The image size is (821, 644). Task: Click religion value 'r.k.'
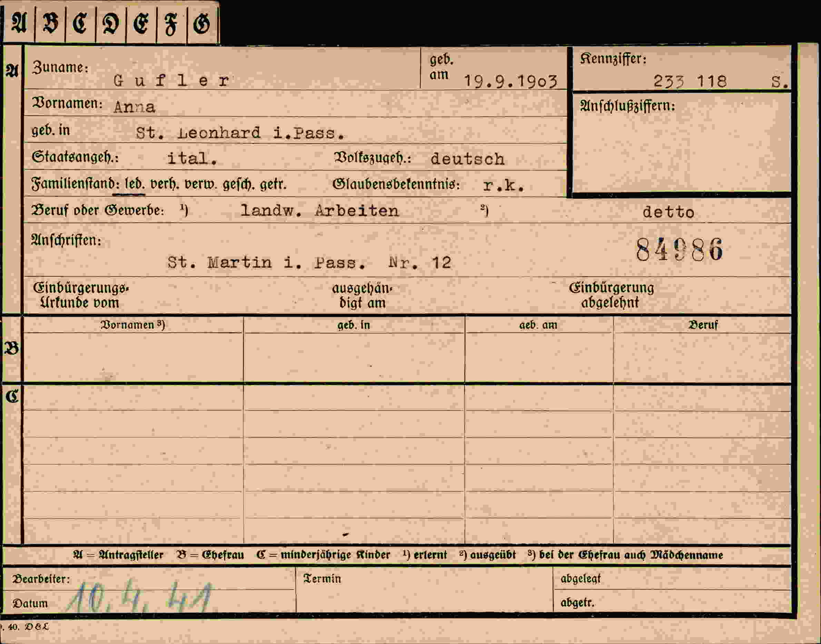click(x=504, y=185)
